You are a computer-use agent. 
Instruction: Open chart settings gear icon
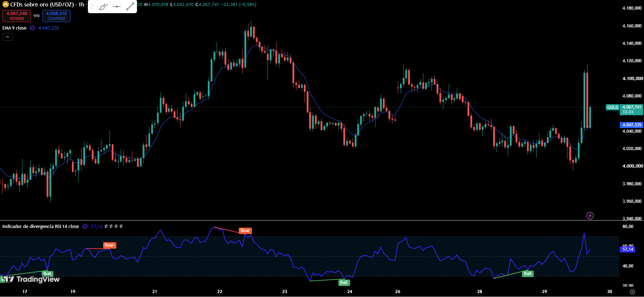click(632, 292)
